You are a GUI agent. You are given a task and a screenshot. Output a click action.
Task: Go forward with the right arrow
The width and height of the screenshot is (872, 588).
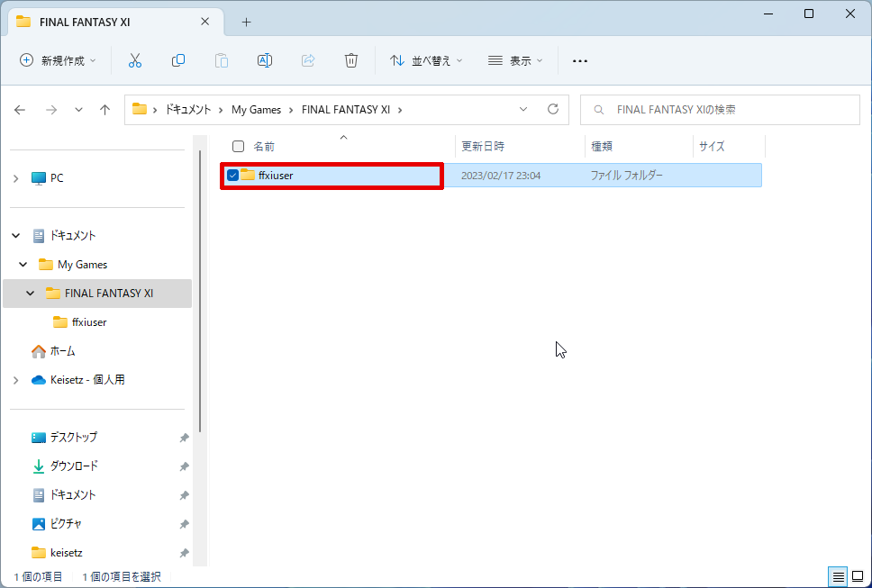click(x=51, y=110)
